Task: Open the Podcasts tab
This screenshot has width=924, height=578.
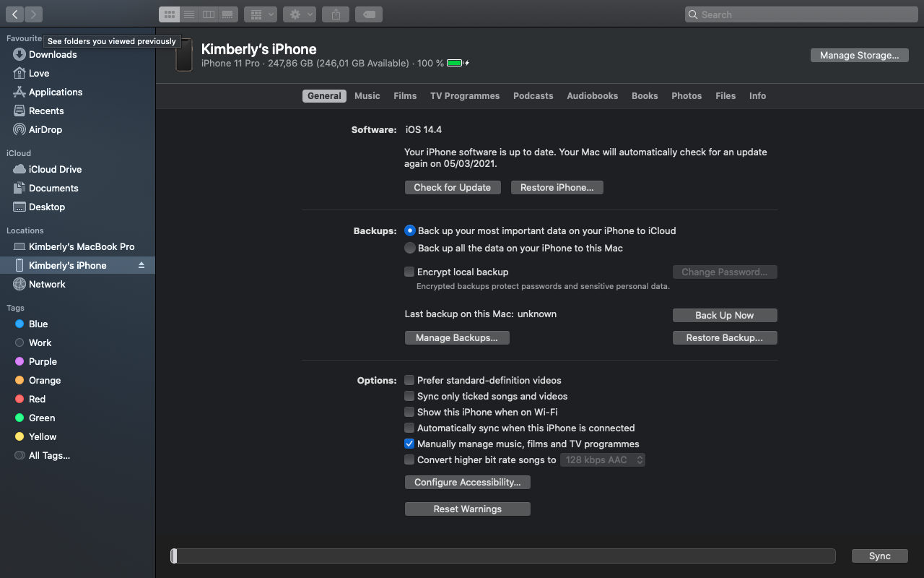Action: coord(533,96)
